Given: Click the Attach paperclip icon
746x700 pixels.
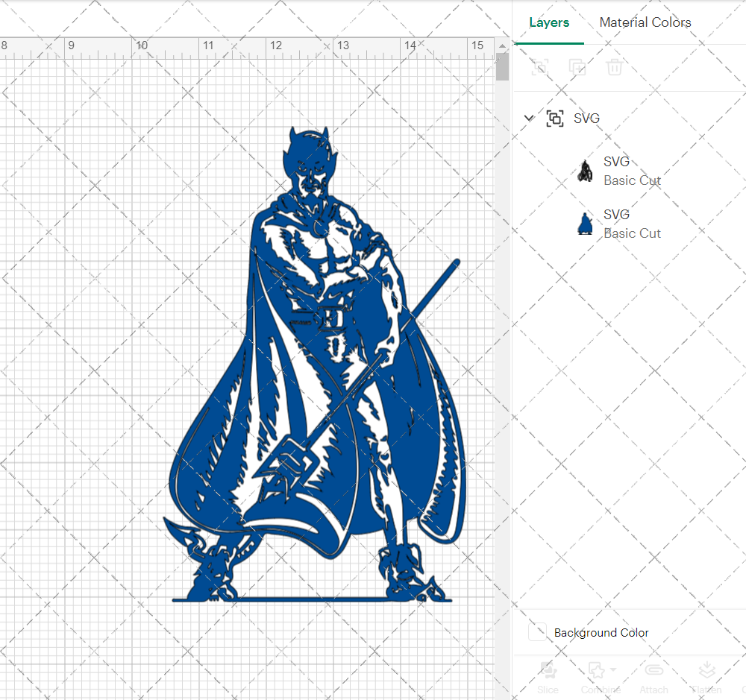Looking at the screenshot, I should 653,670.
